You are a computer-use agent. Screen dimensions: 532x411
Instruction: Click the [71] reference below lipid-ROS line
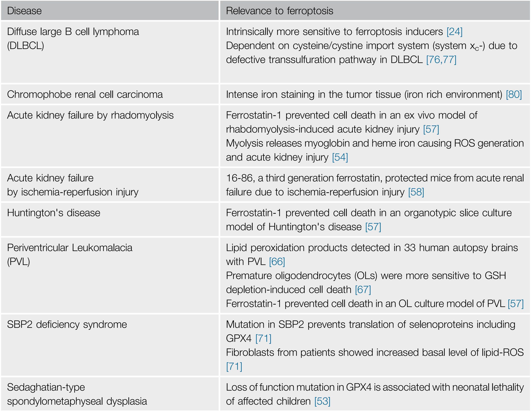click(x=234, y=366)
